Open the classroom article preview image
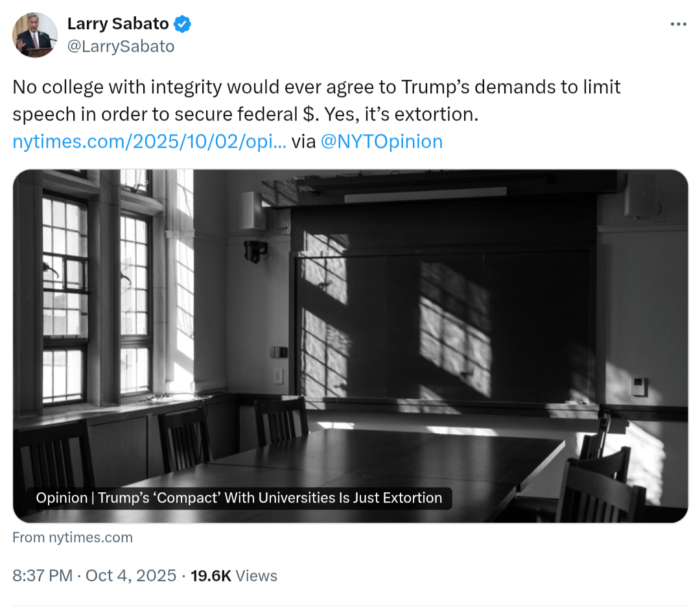700x609 pixels. click(x=350, y=324)
